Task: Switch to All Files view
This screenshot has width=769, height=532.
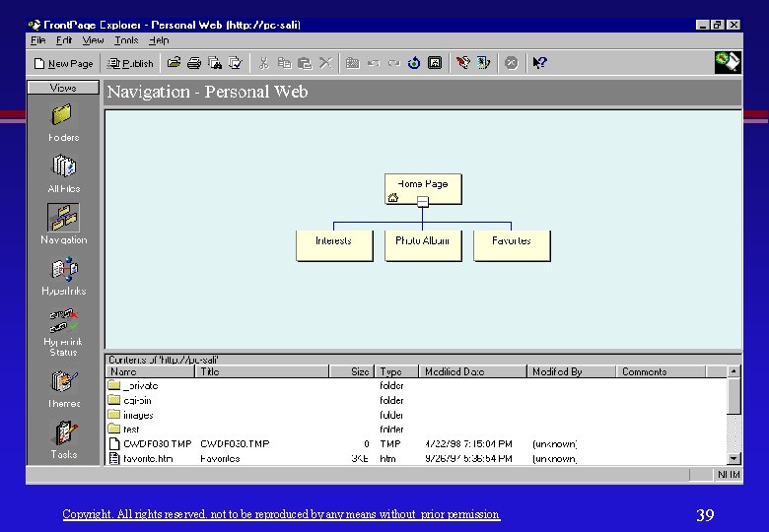Action: pyautogui.click(x=63, y=173)
